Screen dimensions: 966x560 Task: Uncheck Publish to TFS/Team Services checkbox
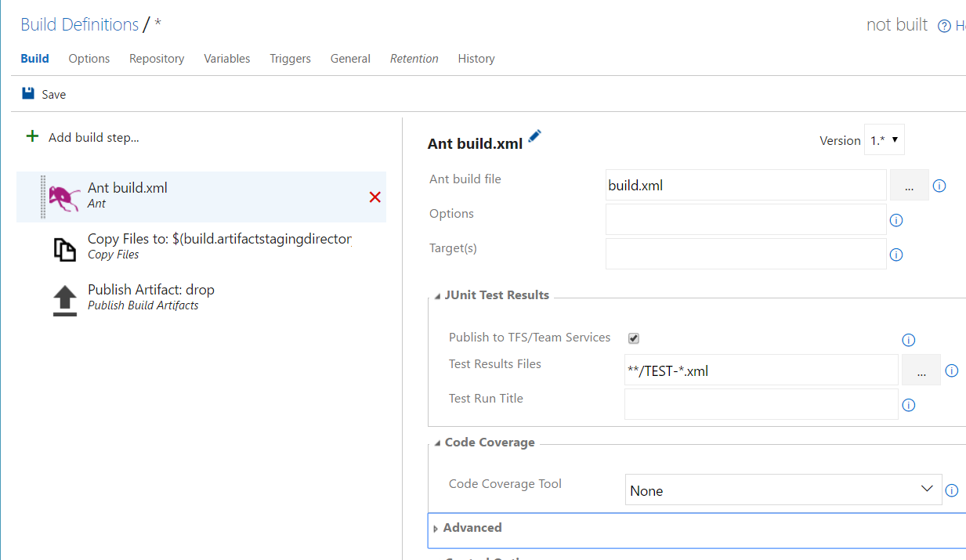coord(634,338)
